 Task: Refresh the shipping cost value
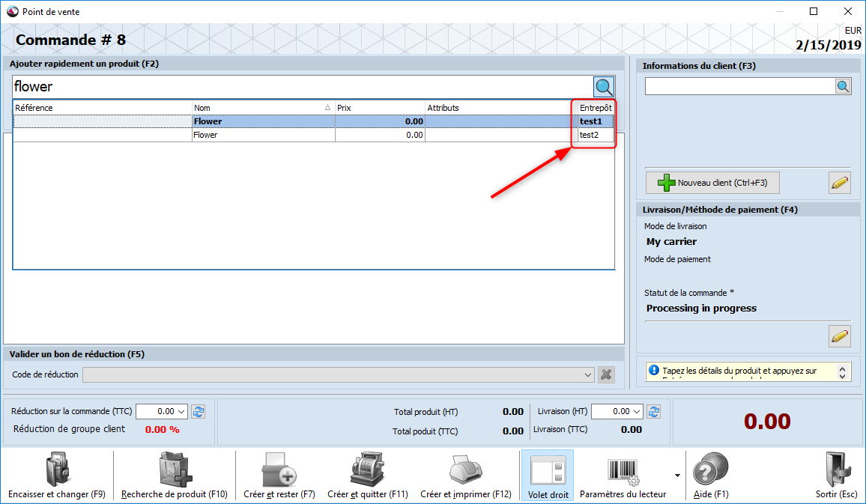[653, 411]
